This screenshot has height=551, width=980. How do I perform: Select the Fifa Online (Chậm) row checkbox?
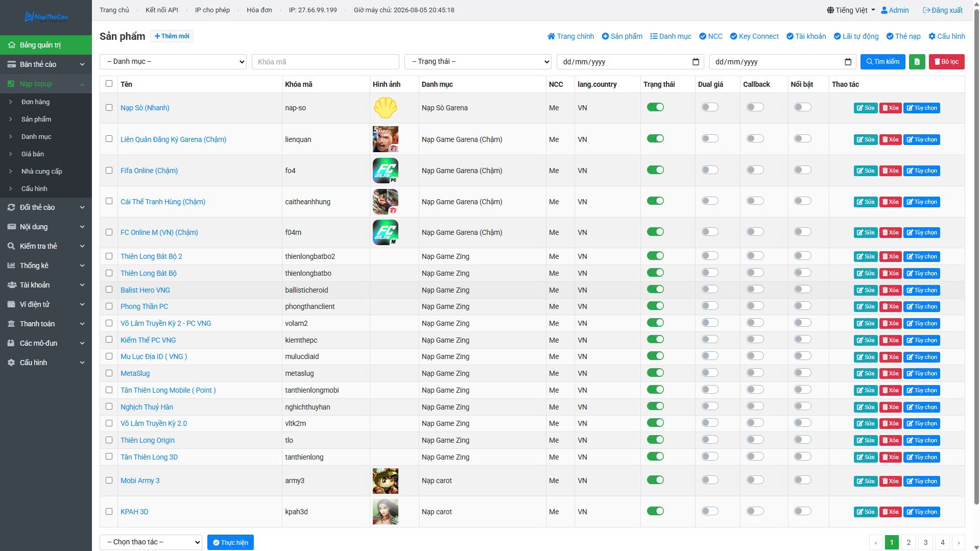109,171
